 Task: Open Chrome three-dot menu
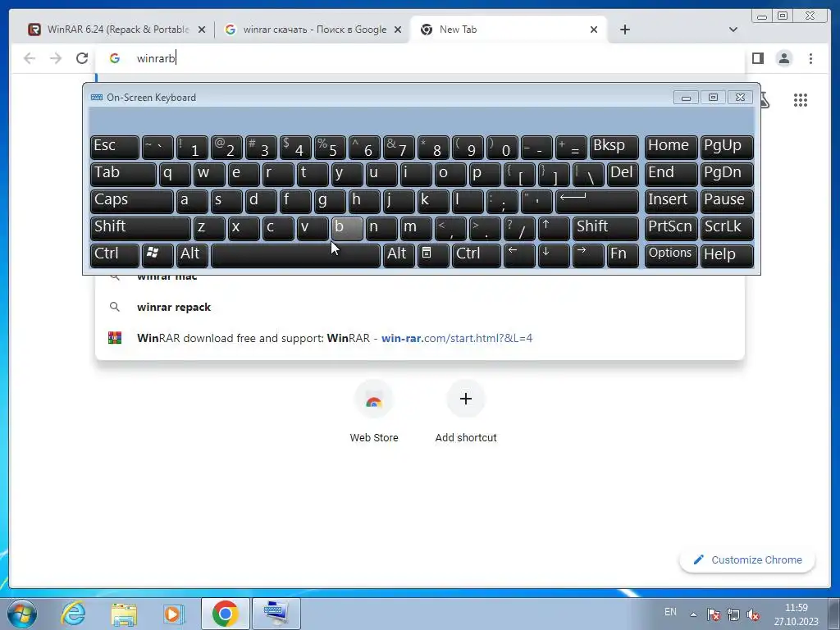(x=810, y=58)
